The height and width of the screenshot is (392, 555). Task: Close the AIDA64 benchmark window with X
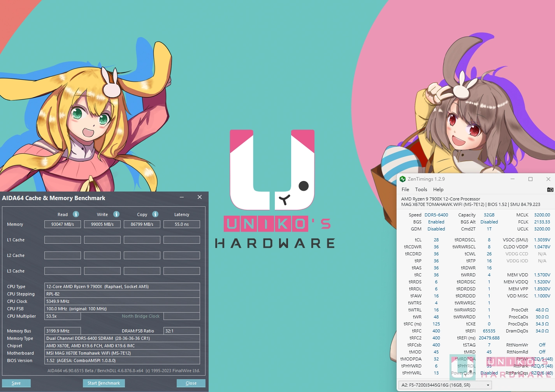200,197
